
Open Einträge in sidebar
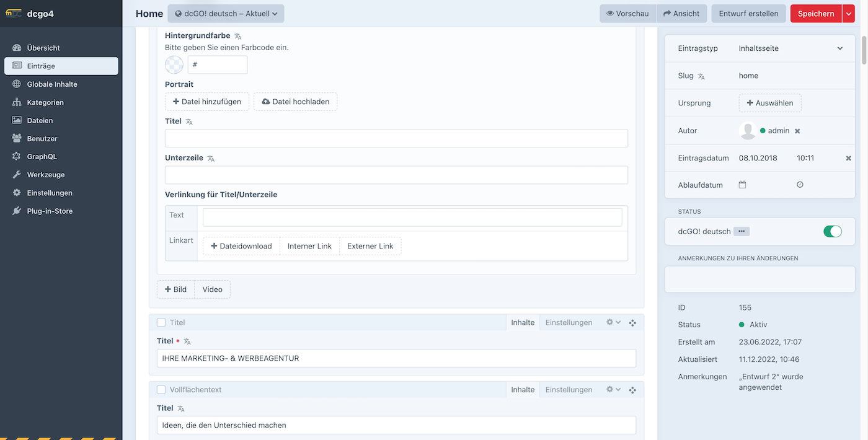[x=61, y=66]
